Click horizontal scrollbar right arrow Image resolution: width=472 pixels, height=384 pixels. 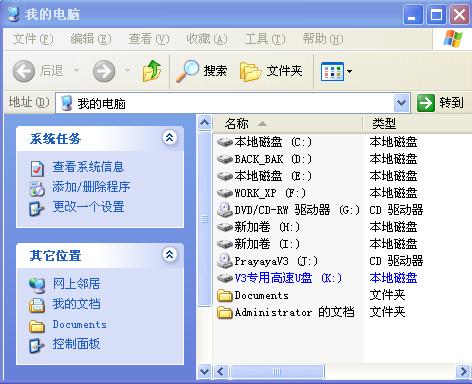[463, 371]
